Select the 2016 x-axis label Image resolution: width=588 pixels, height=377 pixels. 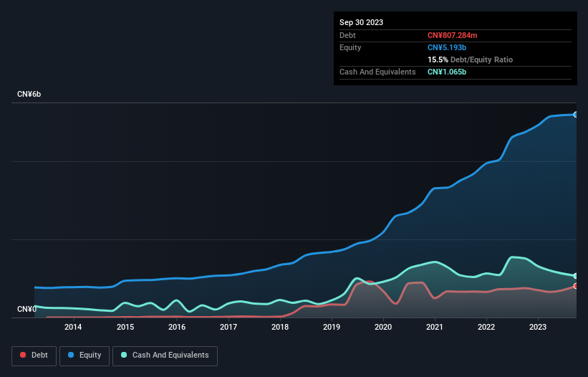click(177, 327)
